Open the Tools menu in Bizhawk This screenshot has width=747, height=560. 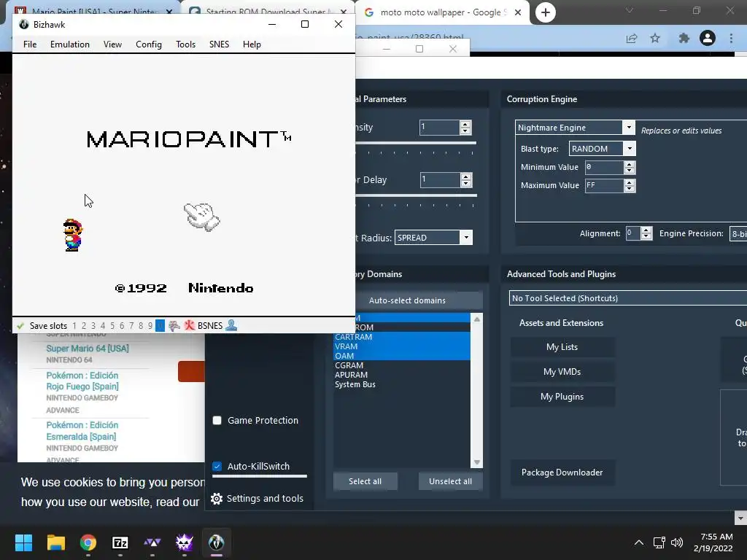point(185,44)
